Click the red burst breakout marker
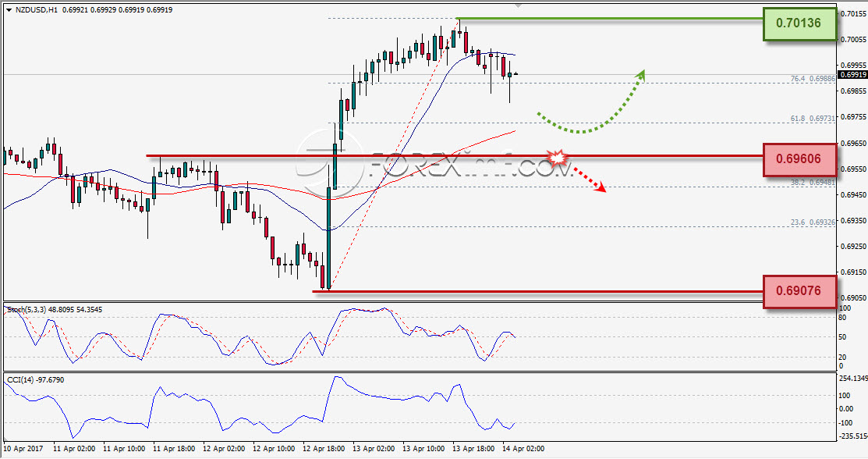This screenshot has width=868, height=459. (558, 158)
